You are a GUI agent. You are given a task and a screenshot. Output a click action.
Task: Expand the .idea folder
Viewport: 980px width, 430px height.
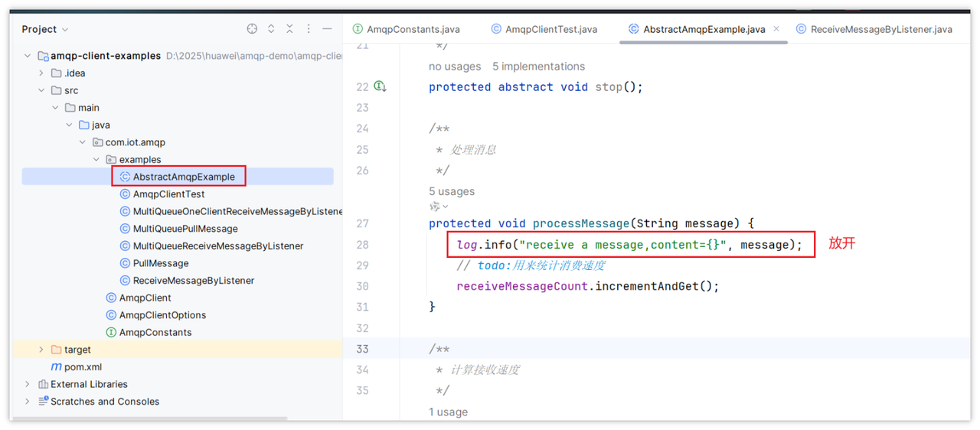point(41,73)
